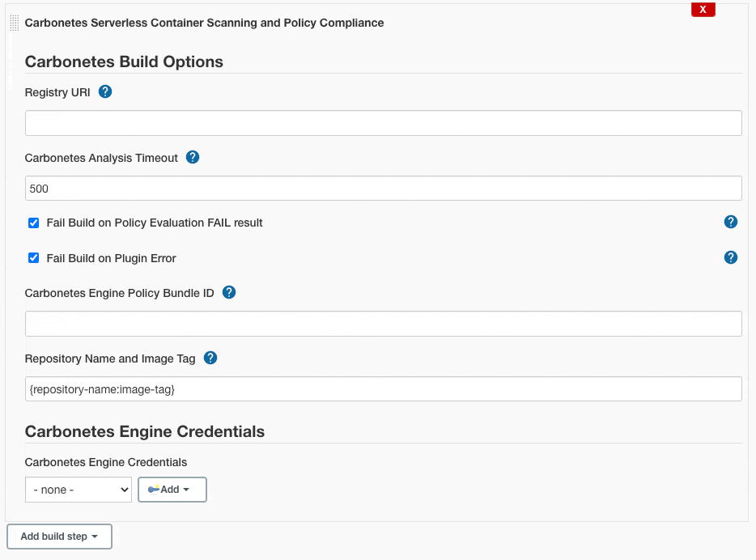Image resolution: width=756 pixels, height=560 pixels.
Task: Click the Fail Build on Policy Evaluation label
Action: tap(155, 223)
